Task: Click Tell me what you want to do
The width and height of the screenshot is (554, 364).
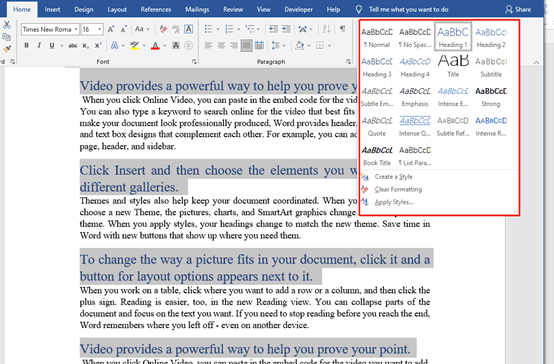Action: 408,10
